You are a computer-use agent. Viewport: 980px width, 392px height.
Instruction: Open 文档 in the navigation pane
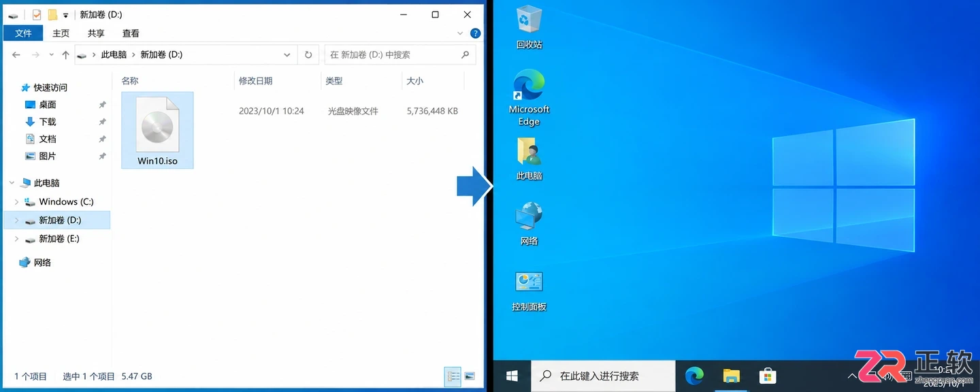tap(47, 139)
